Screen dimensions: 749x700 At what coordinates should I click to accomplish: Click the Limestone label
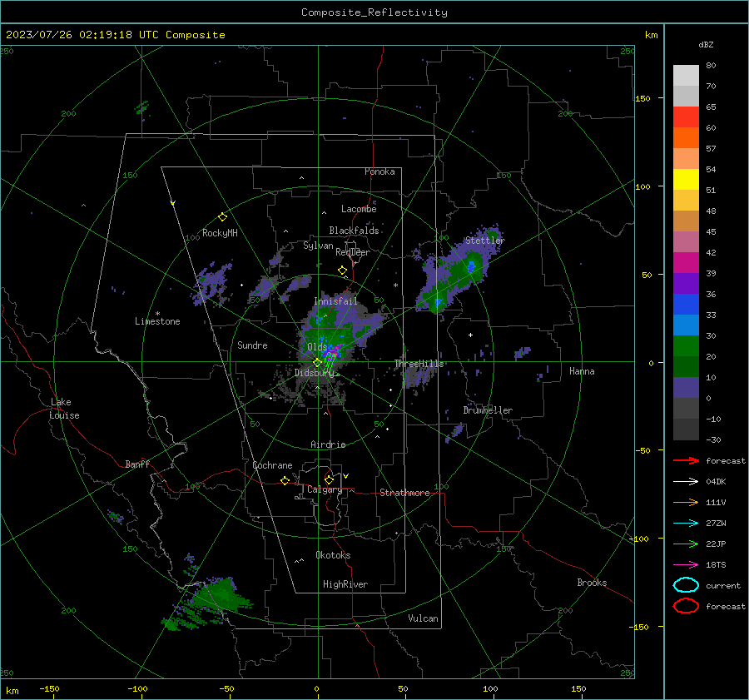coord(157,321)
